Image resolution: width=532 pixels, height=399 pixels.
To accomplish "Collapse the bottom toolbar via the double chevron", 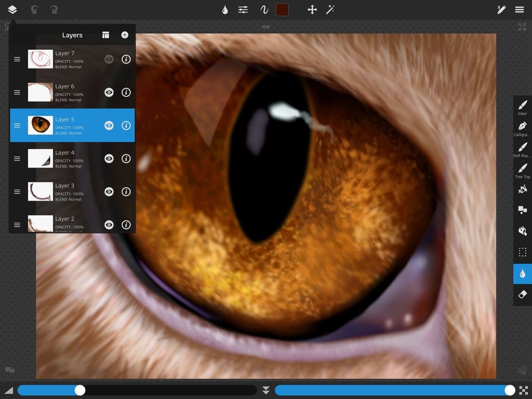I will tap(265, 390).
